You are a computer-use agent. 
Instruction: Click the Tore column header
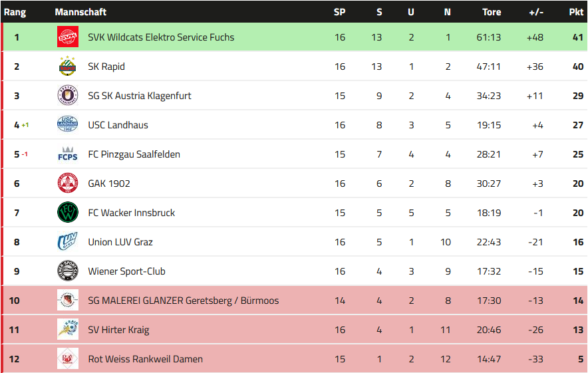pyautogui.click(x=492, y=12)
